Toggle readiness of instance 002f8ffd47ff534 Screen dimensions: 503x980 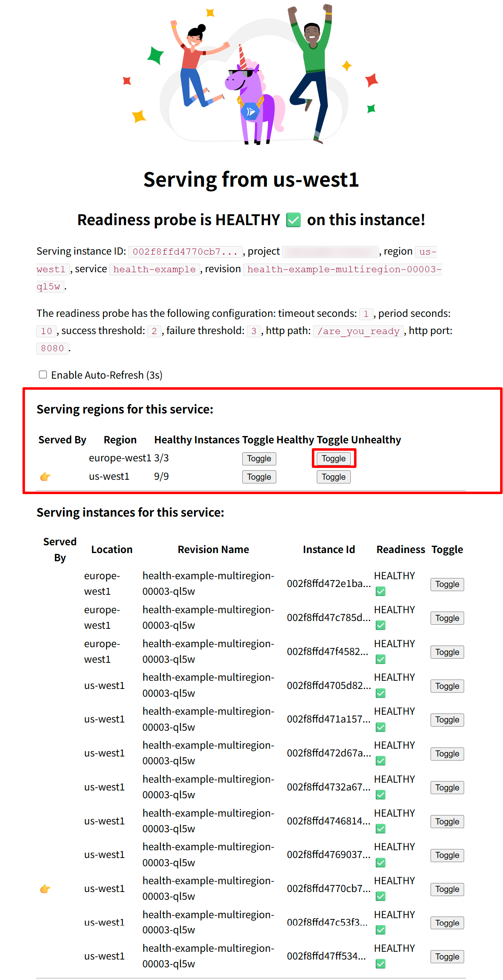click(447, 957)
